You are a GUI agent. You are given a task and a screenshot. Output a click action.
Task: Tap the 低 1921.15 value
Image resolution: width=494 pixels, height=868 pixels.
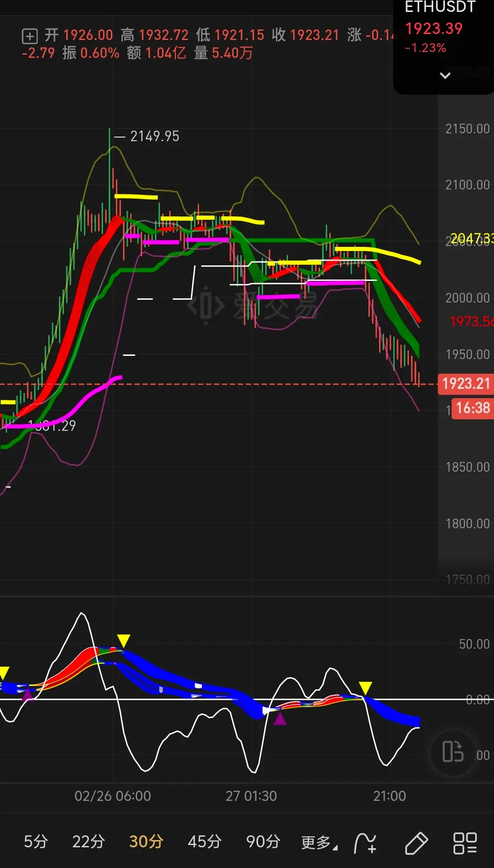click(x=230, y=35)
